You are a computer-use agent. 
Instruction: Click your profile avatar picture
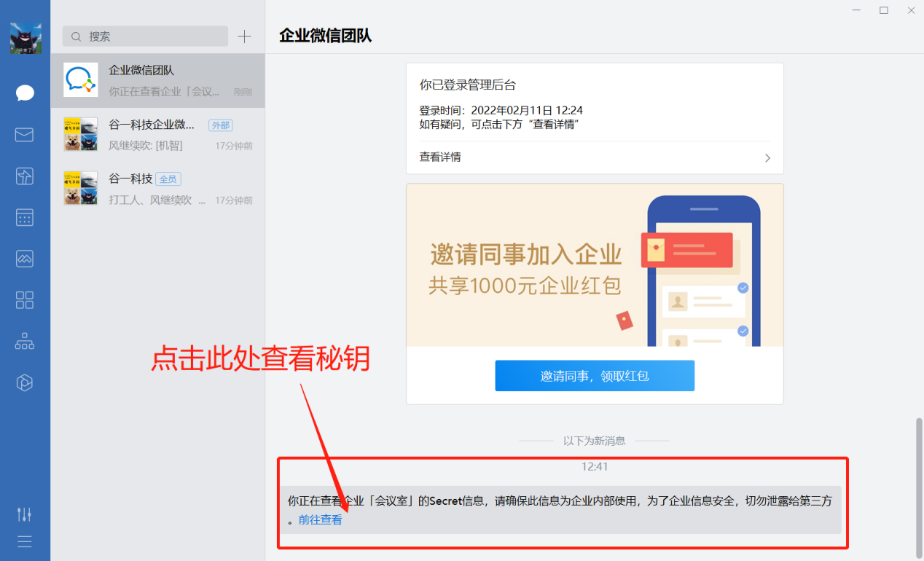[x=24, y=37]
